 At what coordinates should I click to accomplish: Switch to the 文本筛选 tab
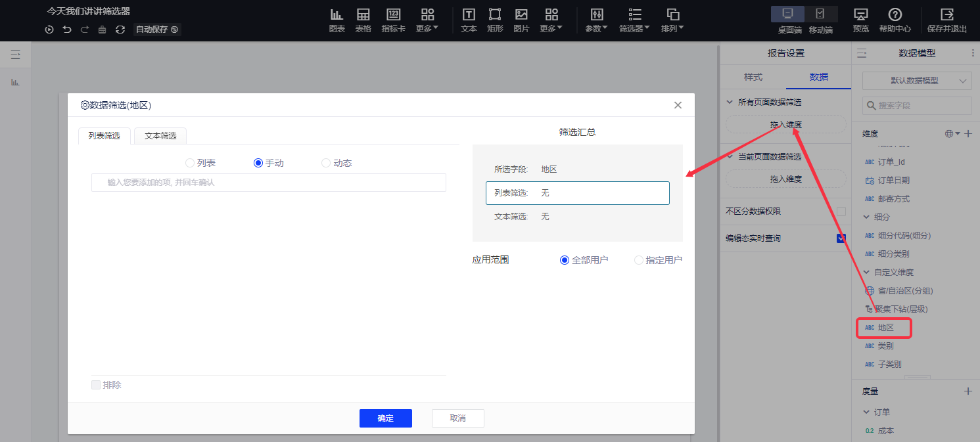pos(160,136)
